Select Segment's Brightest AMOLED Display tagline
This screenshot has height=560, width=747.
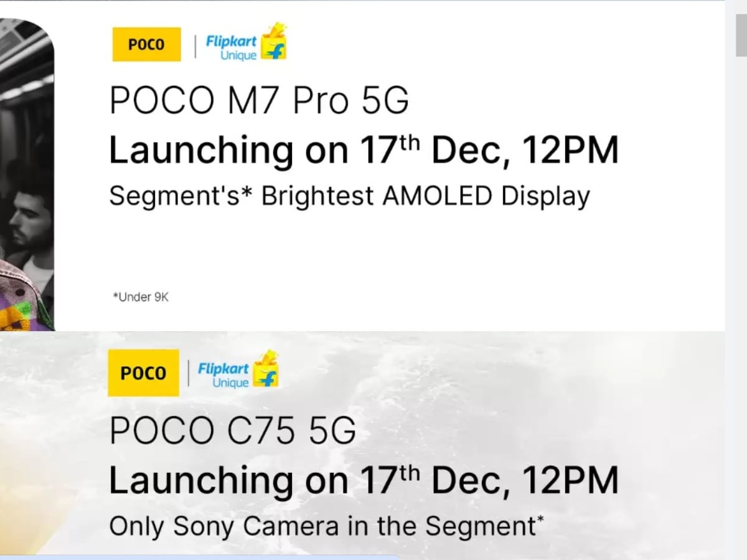point(349,197)
